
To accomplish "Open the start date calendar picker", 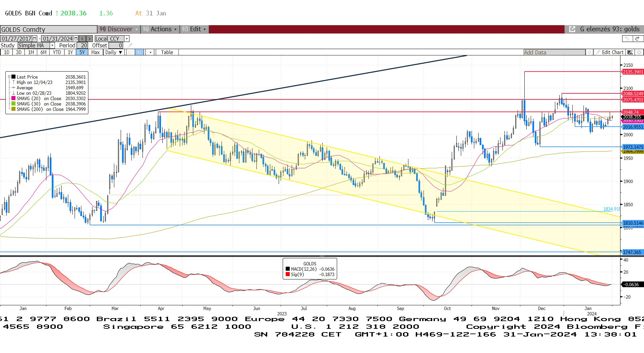I will (35, 39).
